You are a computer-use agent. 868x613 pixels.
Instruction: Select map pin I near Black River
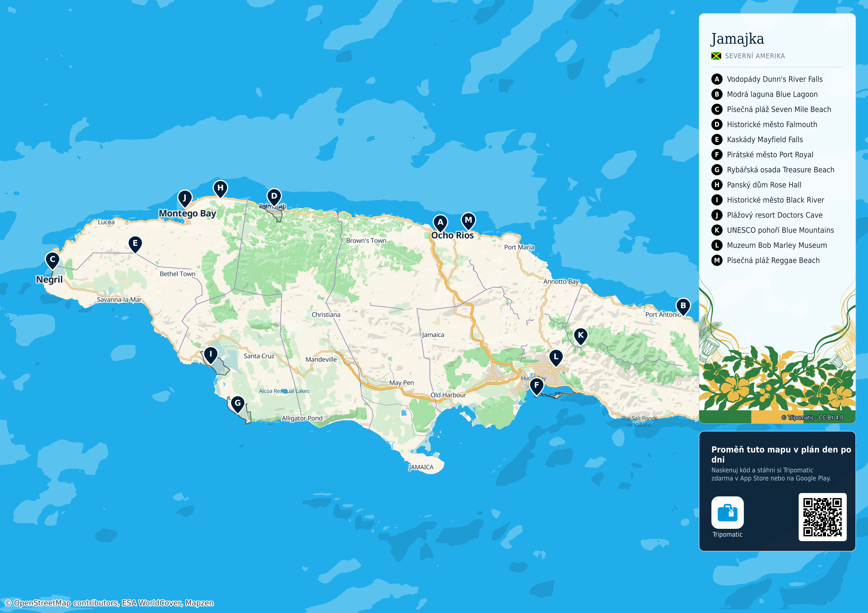(x=211, y=355)
